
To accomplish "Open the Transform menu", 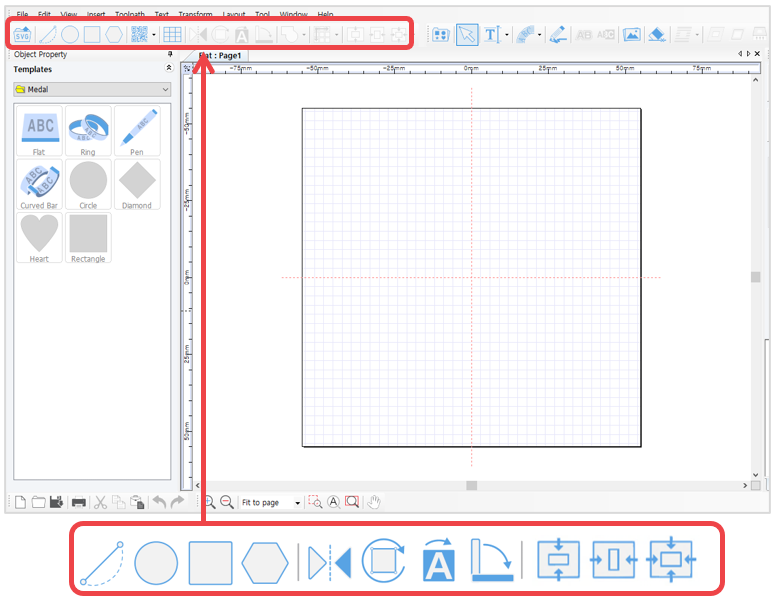I will [195, 14].
